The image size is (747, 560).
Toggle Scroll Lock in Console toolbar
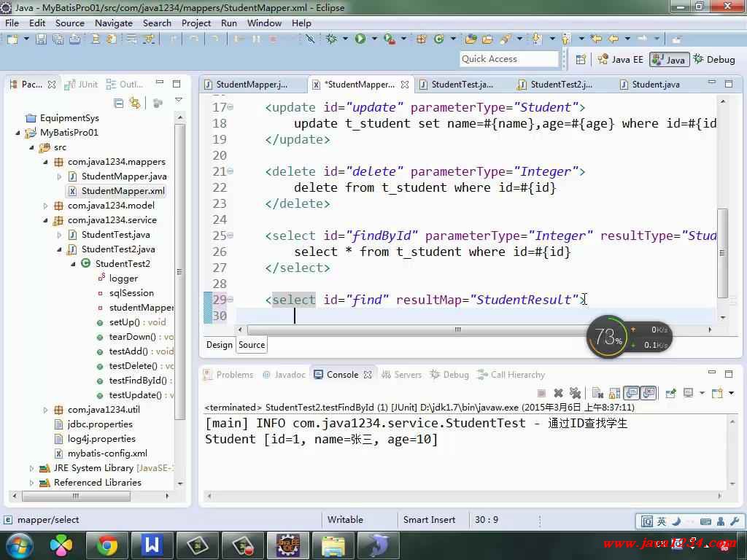[614, 393]
